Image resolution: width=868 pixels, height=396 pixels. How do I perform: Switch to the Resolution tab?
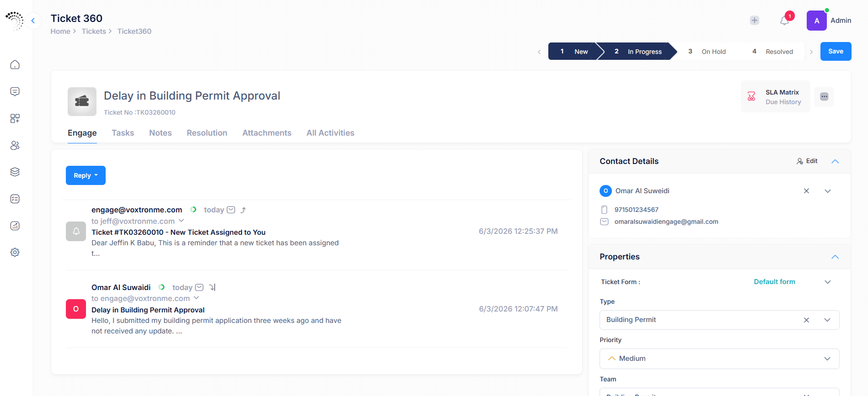click(207, 133)
